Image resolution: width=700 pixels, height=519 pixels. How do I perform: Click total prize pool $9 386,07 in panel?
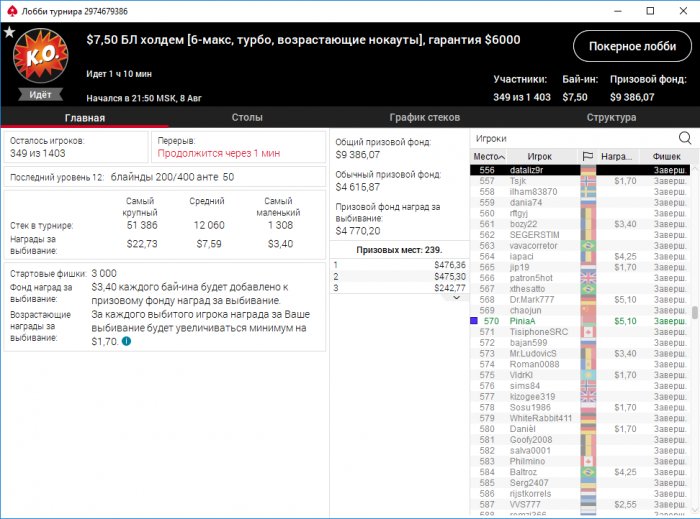pyautogui.click(x=358, y=155)
